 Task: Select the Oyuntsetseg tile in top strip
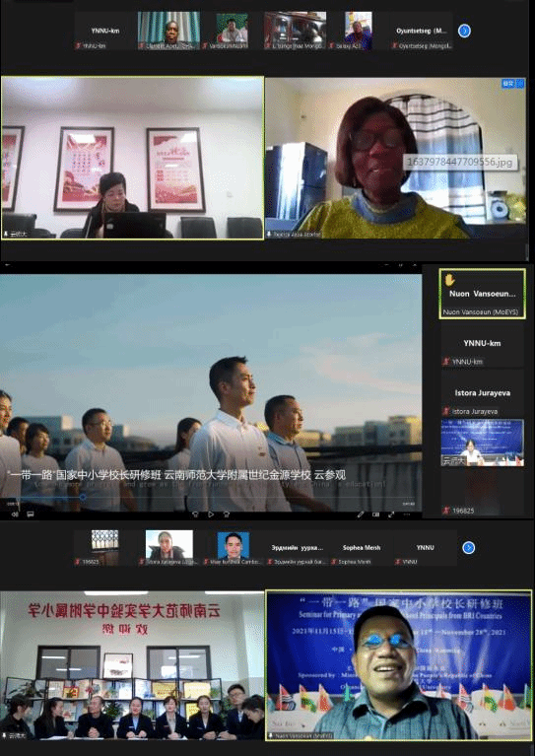coord(421,31)
